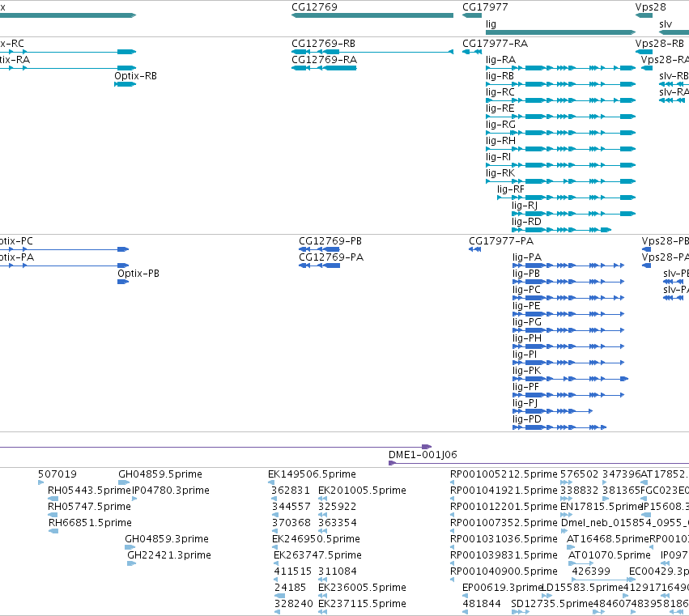The height and width of the screenshot is (616, 689).
Task: Select the lig-RJ transcript
Action: click(525, 206)
